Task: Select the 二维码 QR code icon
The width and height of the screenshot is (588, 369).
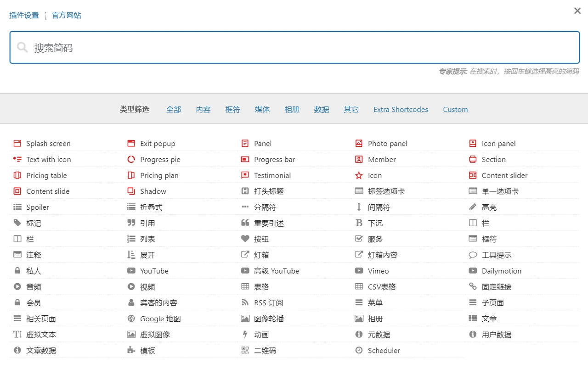Action: 245,351
